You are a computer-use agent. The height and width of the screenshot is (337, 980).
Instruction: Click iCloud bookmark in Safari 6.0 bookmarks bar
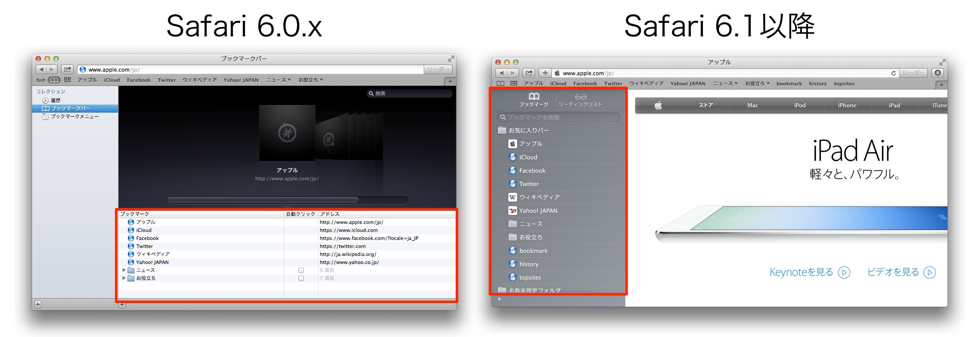pos(112,80)
